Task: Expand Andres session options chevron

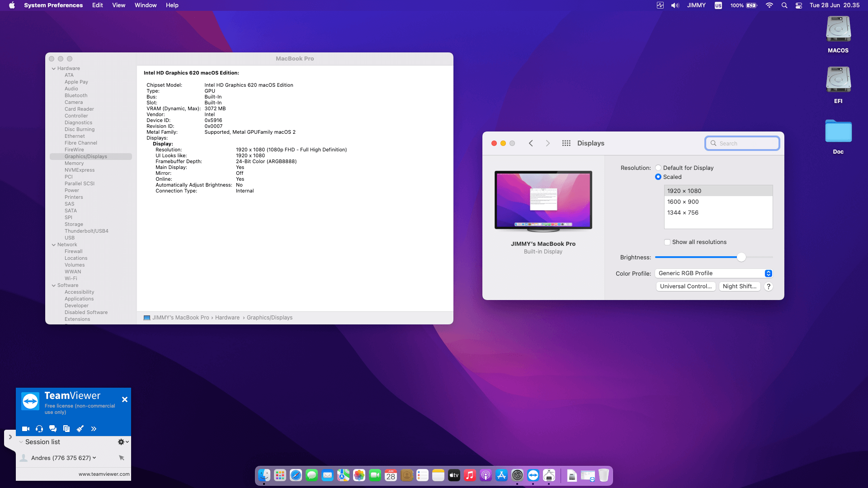Action: click(x=94, y=458)
